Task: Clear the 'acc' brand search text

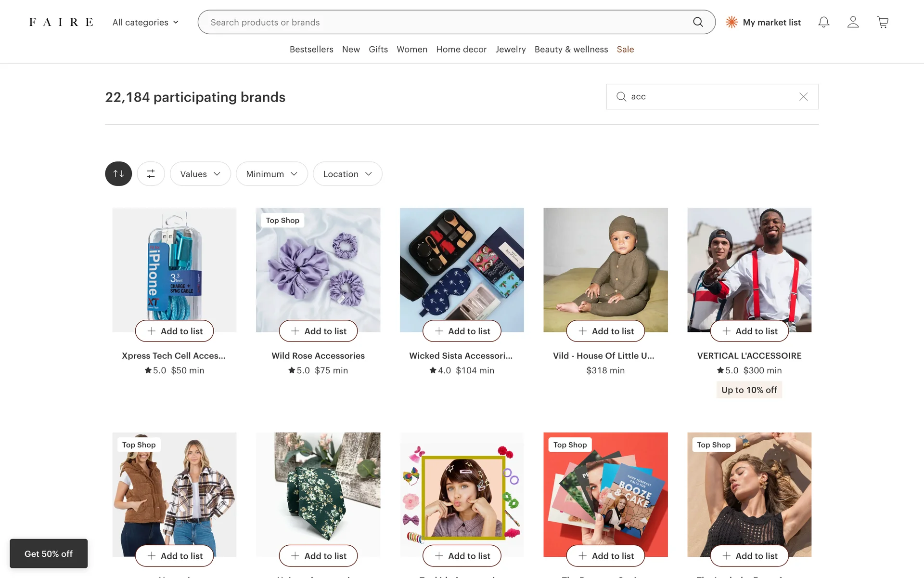Action: pyautogui.click(x=803, y=97)
